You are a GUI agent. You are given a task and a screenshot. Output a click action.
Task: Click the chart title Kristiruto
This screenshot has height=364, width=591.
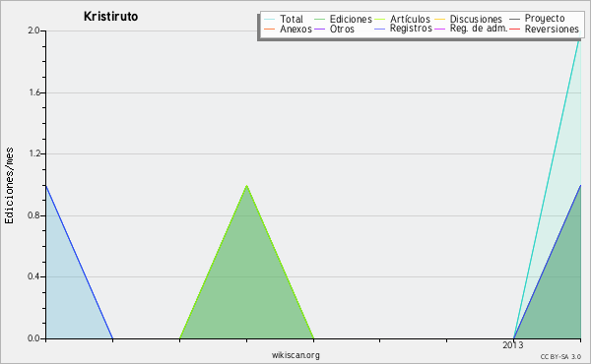(110, 17)
